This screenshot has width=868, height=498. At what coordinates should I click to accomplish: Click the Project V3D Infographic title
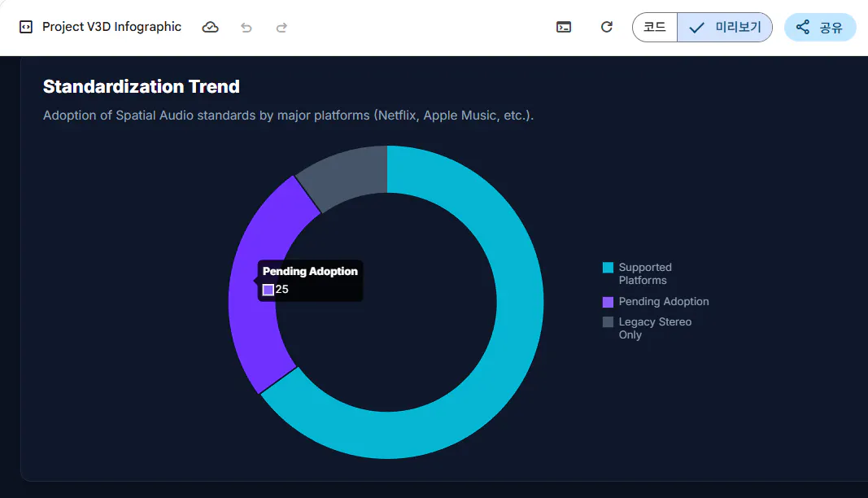pos(111,27)
